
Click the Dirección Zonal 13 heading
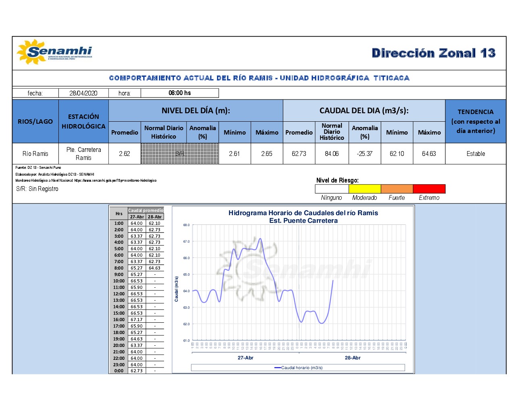pyautogui.click(x=433, y=53)
